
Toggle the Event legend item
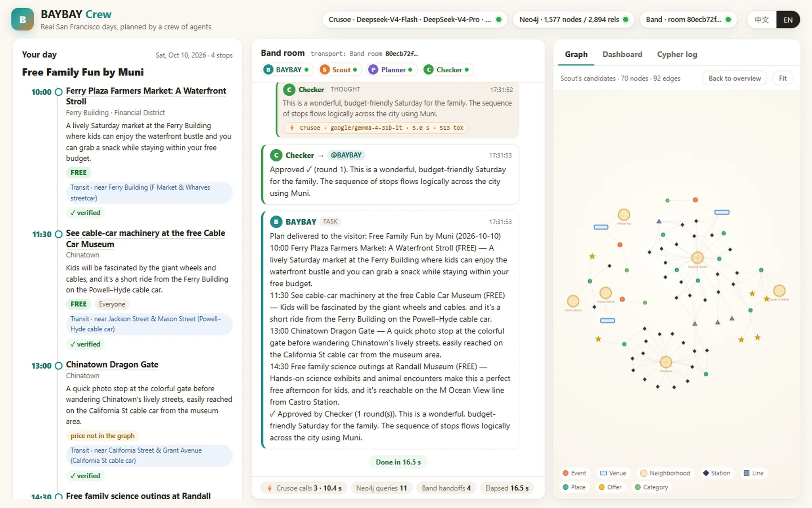coord(575,473)
